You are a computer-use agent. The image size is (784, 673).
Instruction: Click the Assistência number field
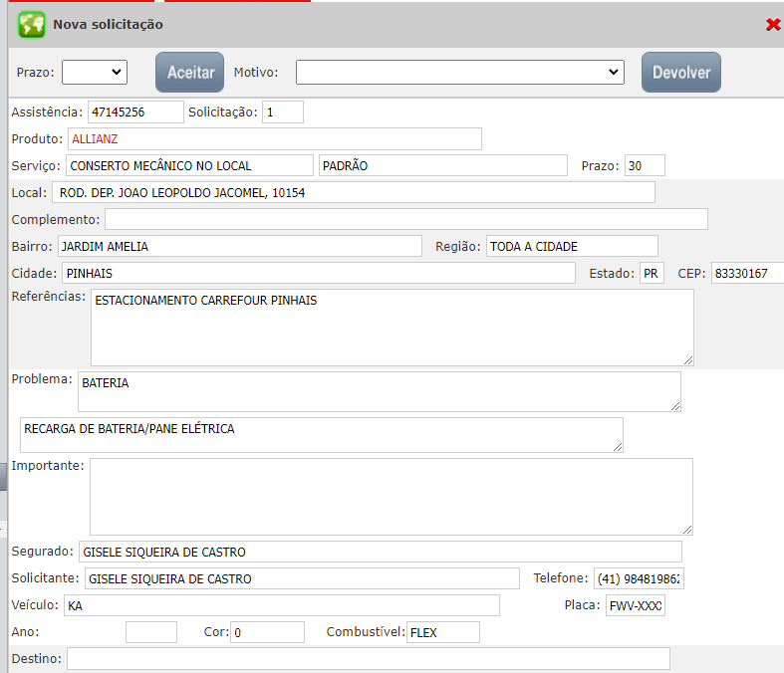click(135, 112)
